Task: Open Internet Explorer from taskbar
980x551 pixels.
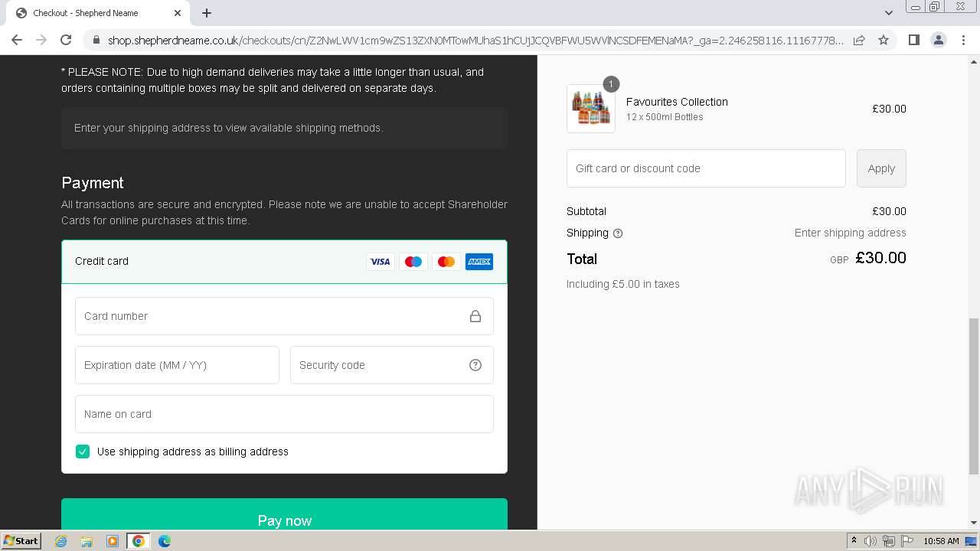Action: pyautogui.click(x=61, y=541)
